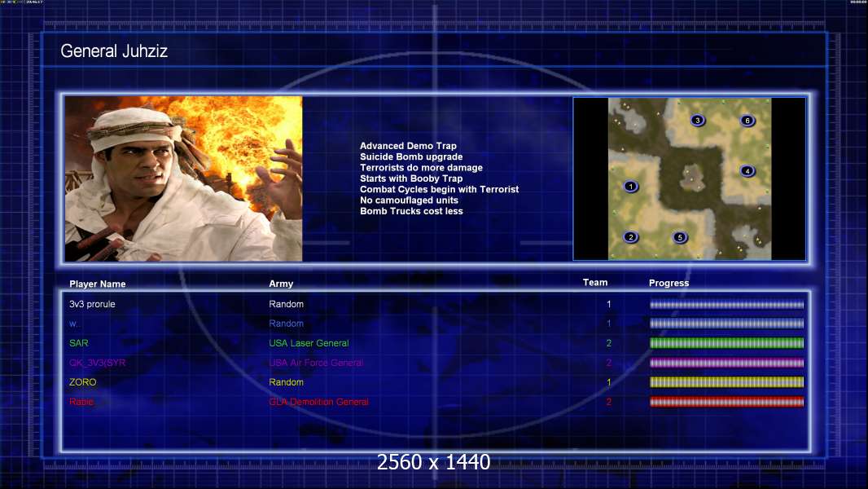Click start position 5 marker on minimap

680,238
